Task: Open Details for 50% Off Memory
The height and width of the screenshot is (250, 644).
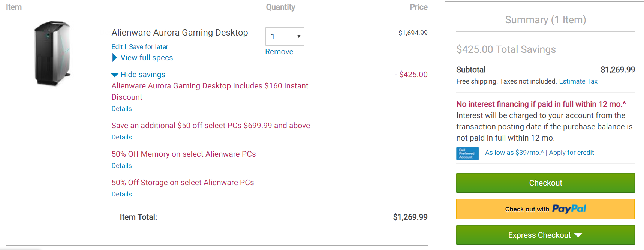Action: 122,166
